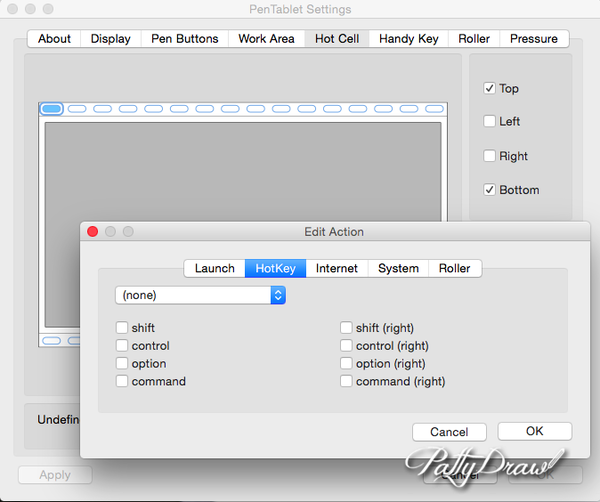
Task: Go to the Pressure tab
Action: tap(534, 39)
